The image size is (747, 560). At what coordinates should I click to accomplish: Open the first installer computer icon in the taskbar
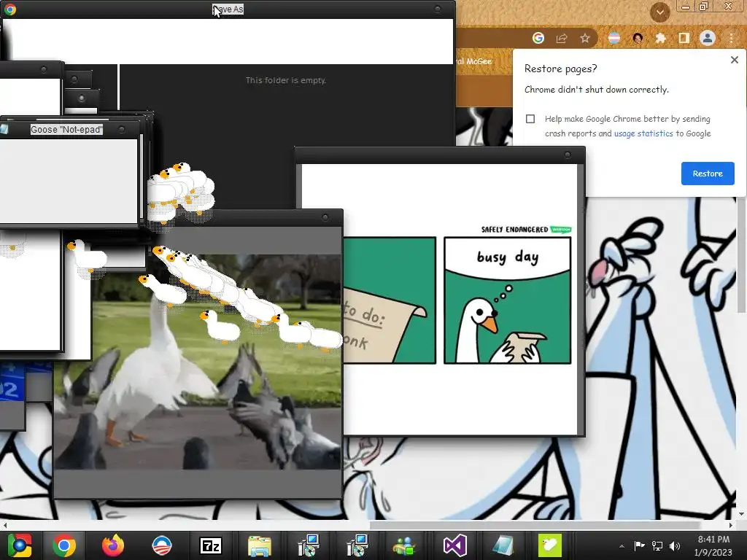[309, 545]
